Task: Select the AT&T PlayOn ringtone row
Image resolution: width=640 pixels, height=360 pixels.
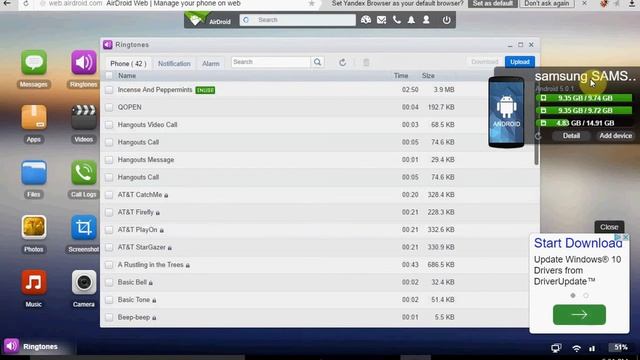Action: coord(319,230)
